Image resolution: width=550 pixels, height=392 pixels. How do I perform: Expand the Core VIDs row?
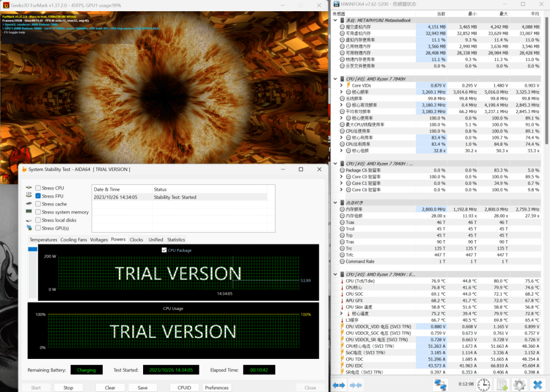341,85
